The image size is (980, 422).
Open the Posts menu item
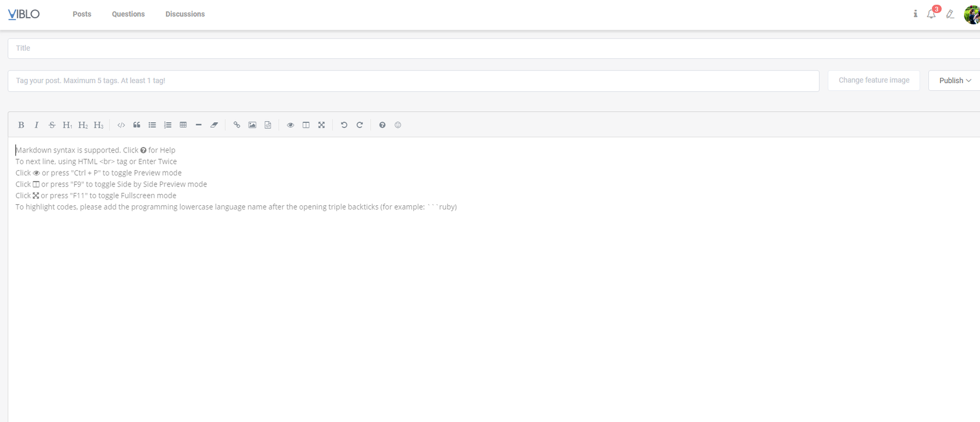coord(82,14)
